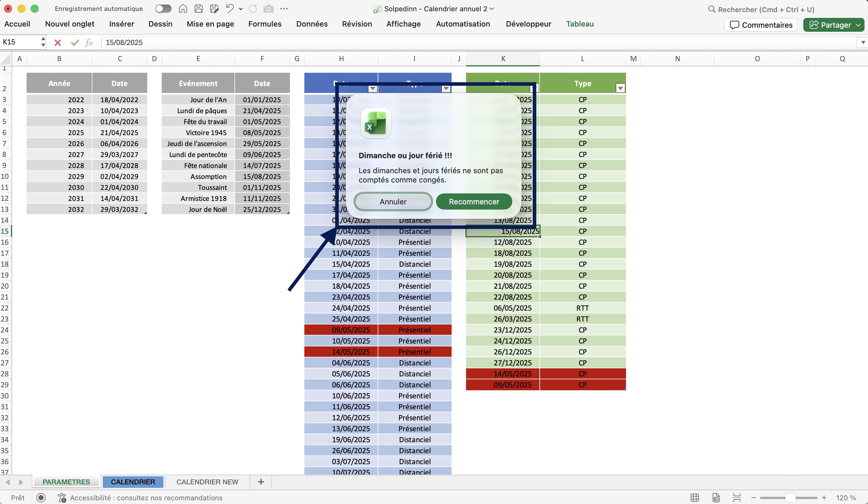This screenshot has height=504, width=868.
Task: Click the Home icon in toolbar
Action: 183,9
